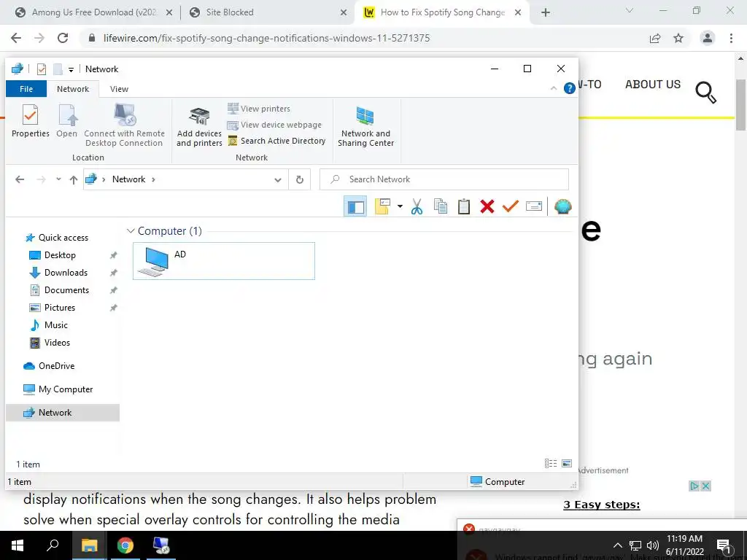Click the shell globe icon in the toolbar

click(x=562, y=206)
